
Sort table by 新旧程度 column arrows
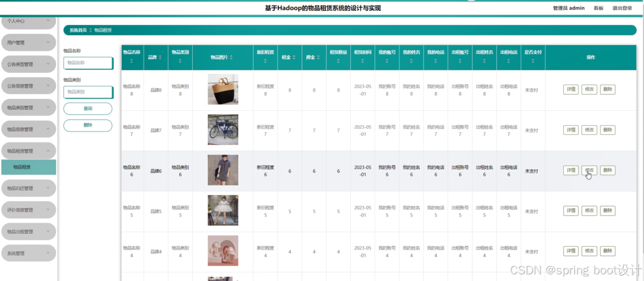pyautogui.click(x=265, y=61)
